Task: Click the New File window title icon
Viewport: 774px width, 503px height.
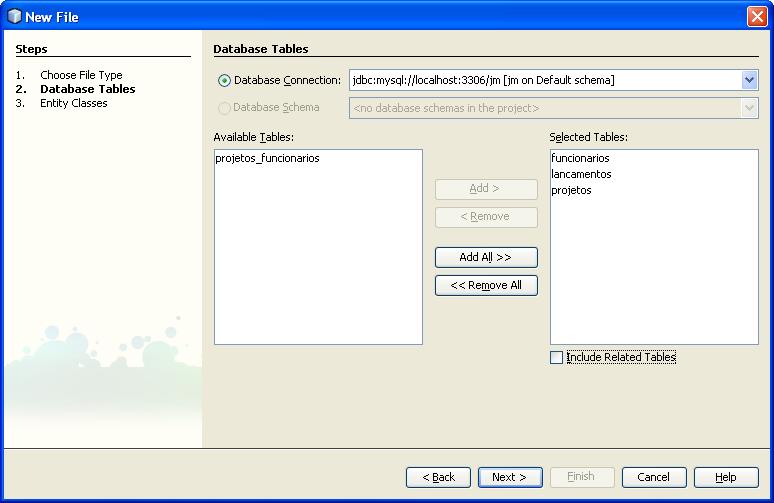Action: coord(14,16)
